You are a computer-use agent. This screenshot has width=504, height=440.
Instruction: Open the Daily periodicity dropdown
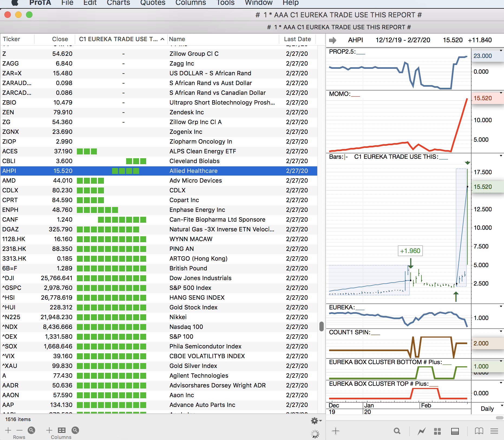(x=490, y=409)
